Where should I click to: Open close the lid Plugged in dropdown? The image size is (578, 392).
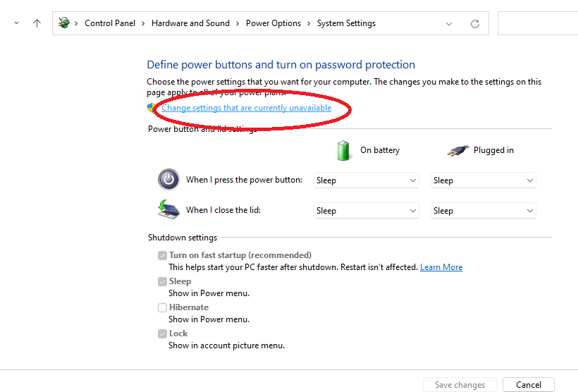483,211
